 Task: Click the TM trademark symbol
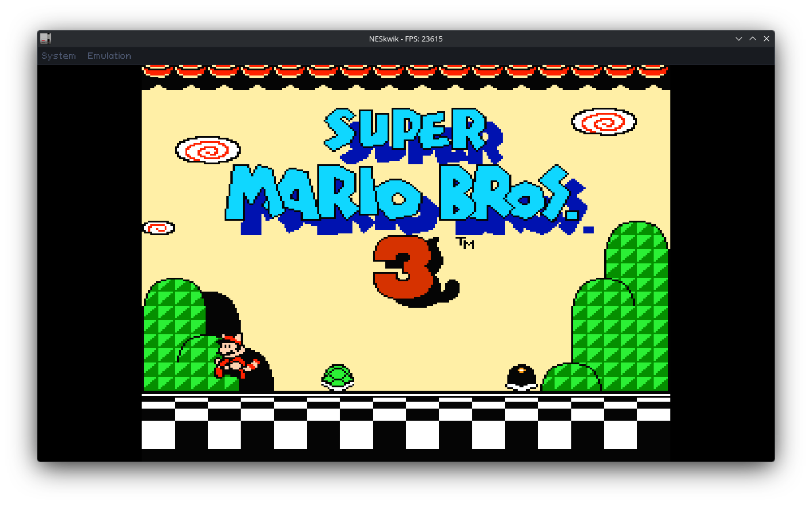click(465, 243)
